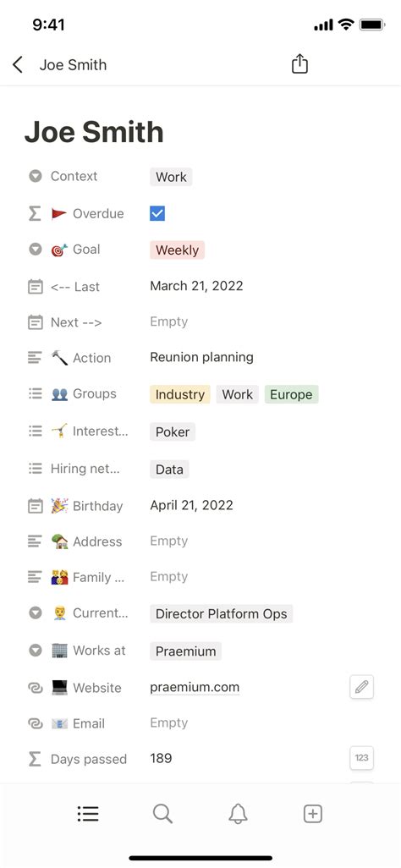
Task: Uncheck the Overdue checkbox
Action: (157, 213)
